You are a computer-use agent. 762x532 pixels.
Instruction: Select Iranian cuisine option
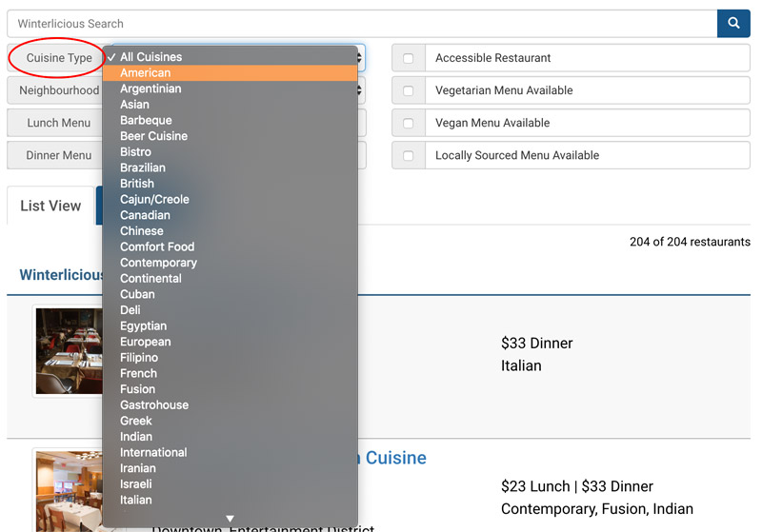(x=231, y=468)
